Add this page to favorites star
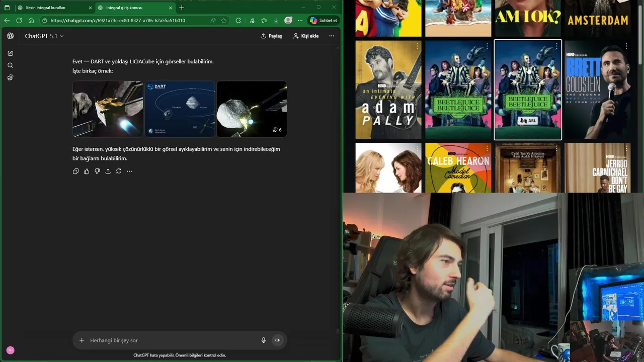 pyautogui.click(x=224, y=21)
